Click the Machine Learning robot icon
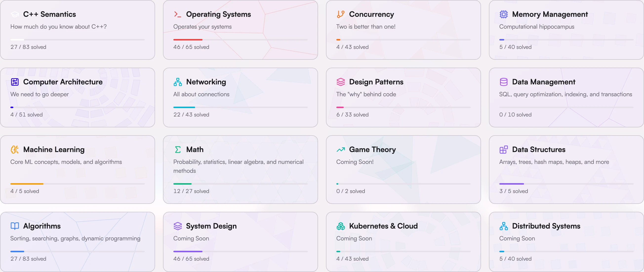The width and height of the screenshot is (644, 272). (15, 150)
